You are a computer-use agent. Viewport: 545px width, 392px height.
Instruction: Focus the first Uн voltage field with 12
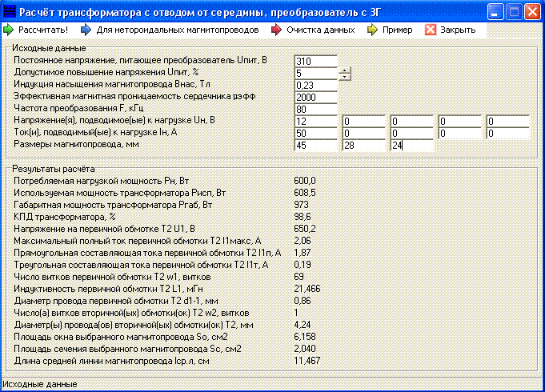pos(315,122)
